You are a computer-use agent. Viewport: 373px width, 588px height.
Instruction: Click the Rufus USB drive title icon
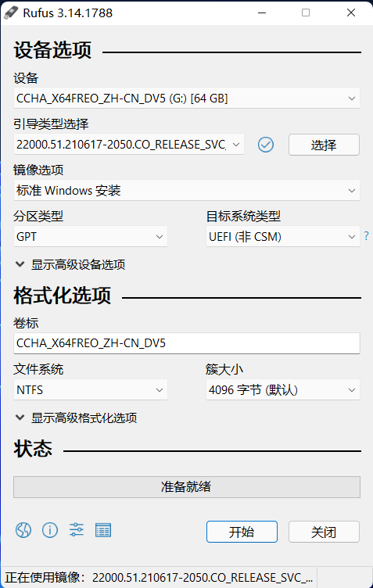point(11,13)
